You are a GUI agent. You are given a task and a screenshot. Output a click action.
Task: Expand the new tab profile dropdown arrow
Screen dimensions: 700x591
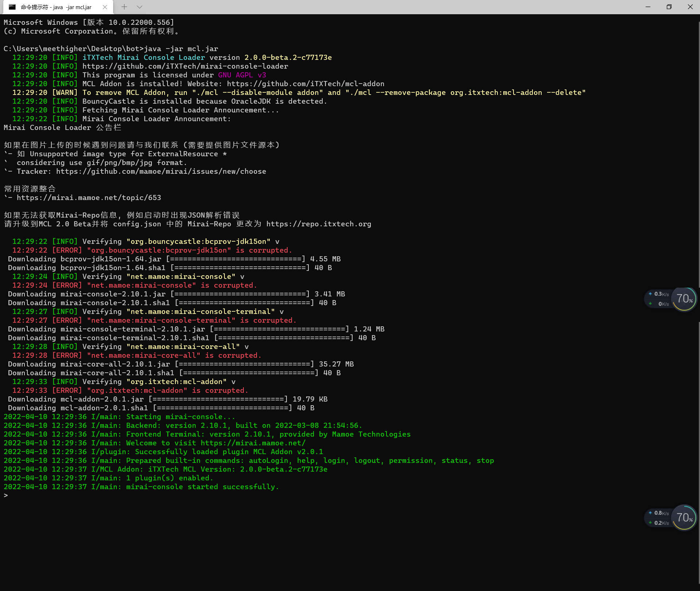click(139, 7)
